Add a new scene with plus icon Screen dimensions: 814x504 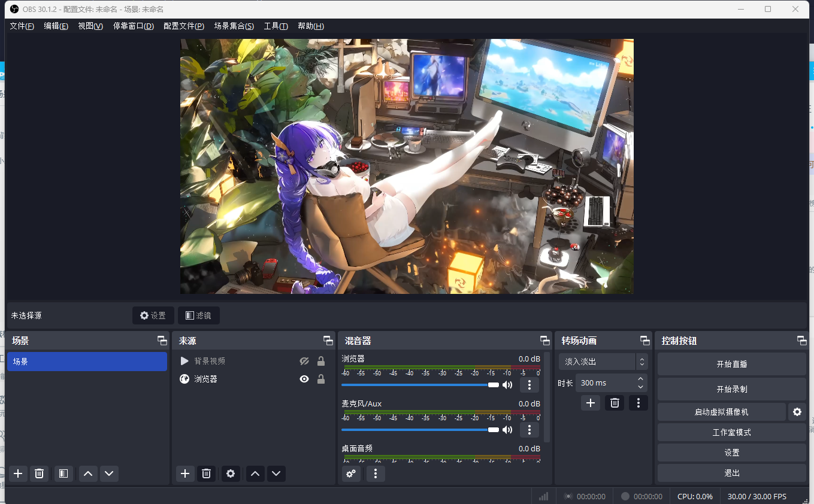coord(18,473)
